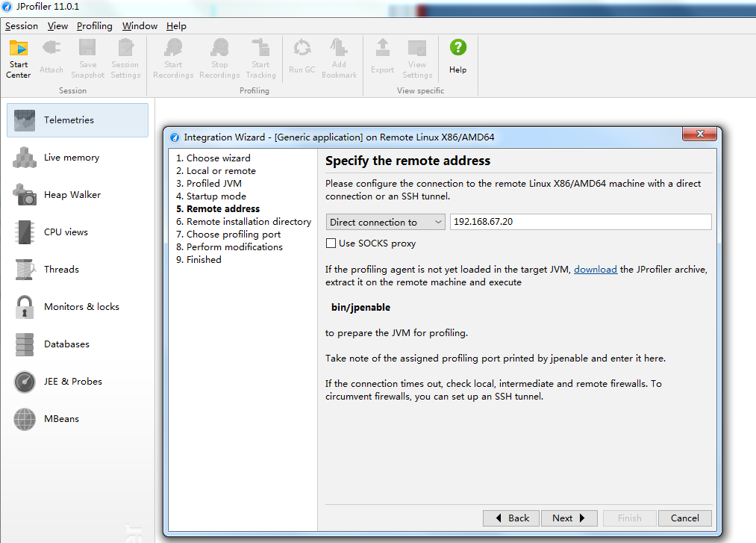Open the Heap Walker section

[78, 194]
